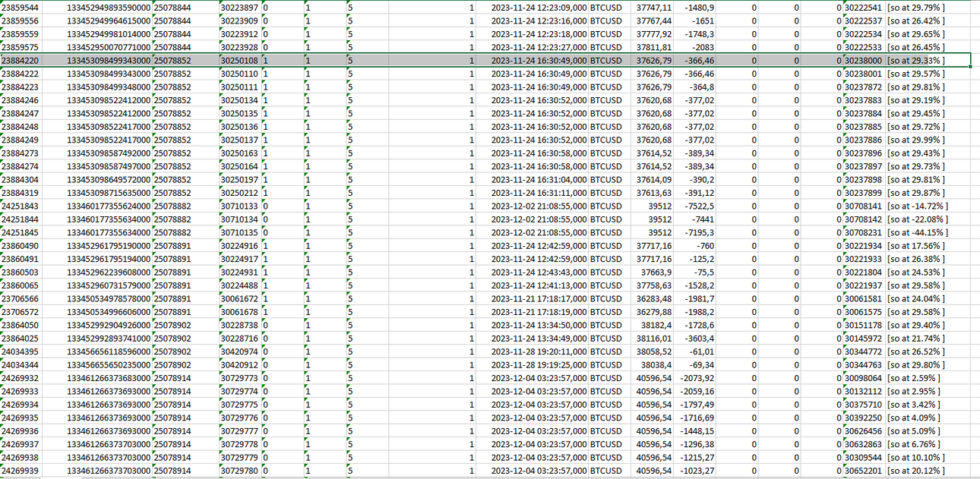The width and height of the screenshot is (980, 479).
Task: Select the cell 30729776
Action: click(240, 418)
